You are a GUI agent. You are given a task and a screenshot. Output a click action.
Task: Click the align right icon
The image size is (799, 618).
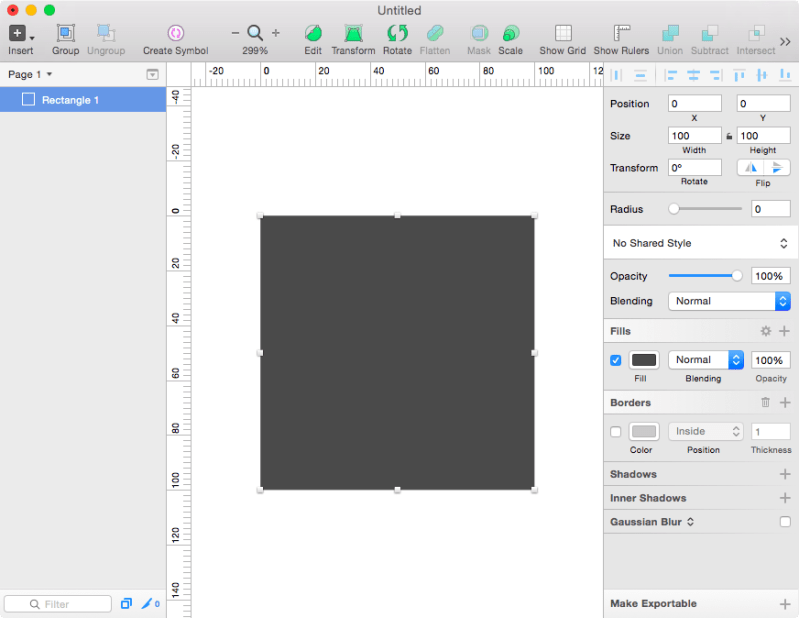click(x=716, y=75)
